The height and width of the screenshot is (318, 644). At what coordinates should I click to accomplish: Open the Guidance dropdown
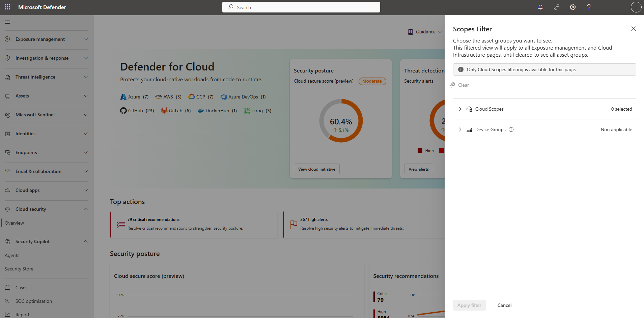point(425,32)
